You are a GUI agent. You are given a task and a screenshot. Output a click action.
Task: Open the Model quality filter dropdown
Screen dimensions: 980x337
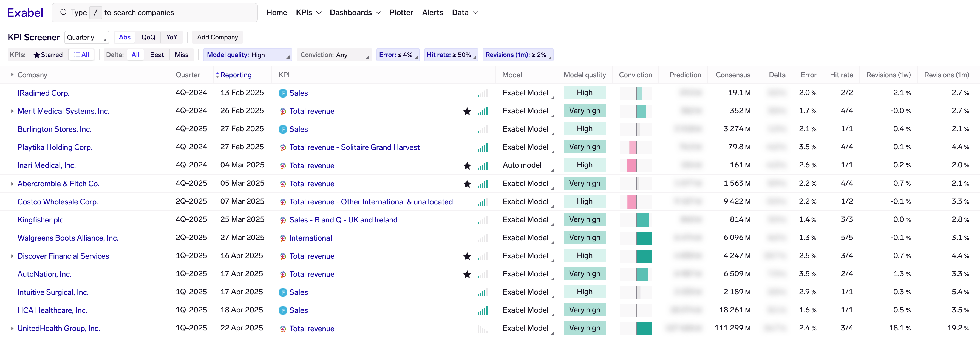(248, 55)
